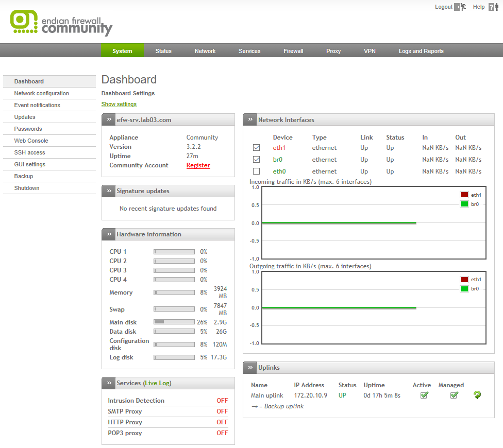Open the Logs and Reports tab
This screenshot has height=448, width=503.
point(421,51)
